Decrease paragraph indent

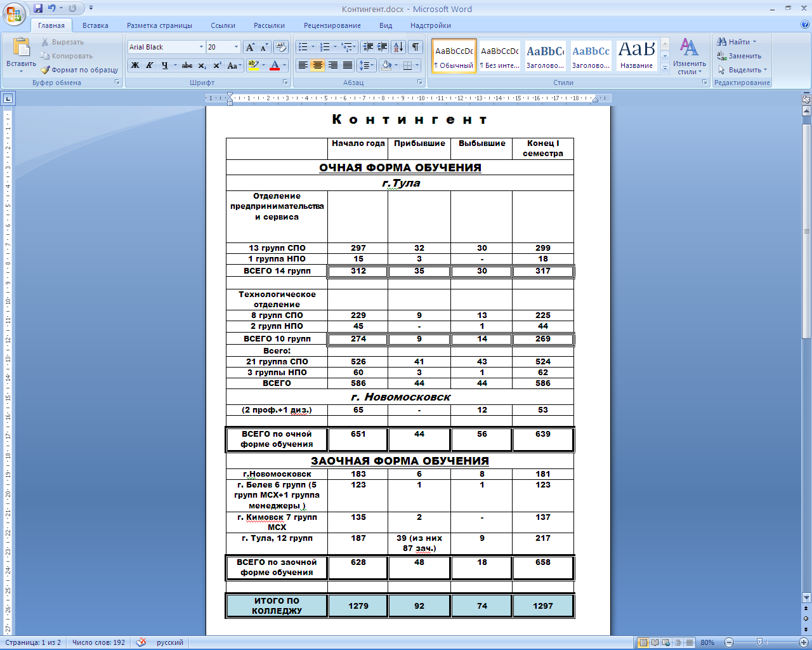coord(367,47)
